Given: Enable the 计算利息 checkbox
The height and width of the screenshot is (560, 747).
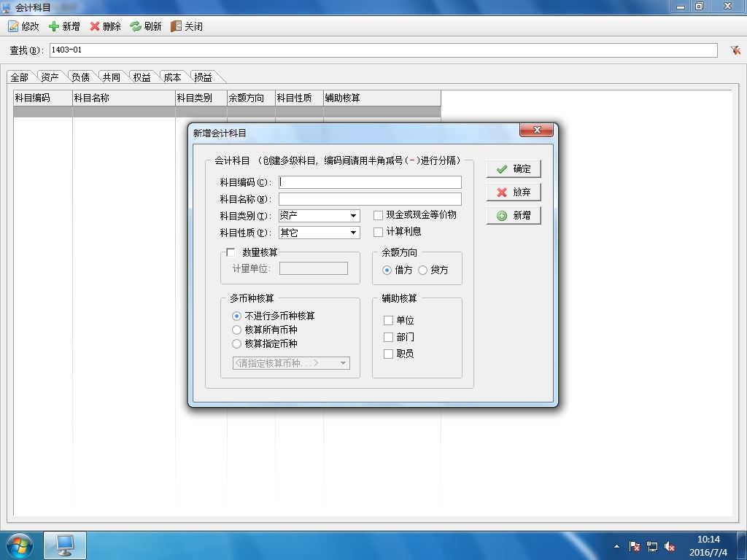Looking at the screenshot, I should pos(379,233).
